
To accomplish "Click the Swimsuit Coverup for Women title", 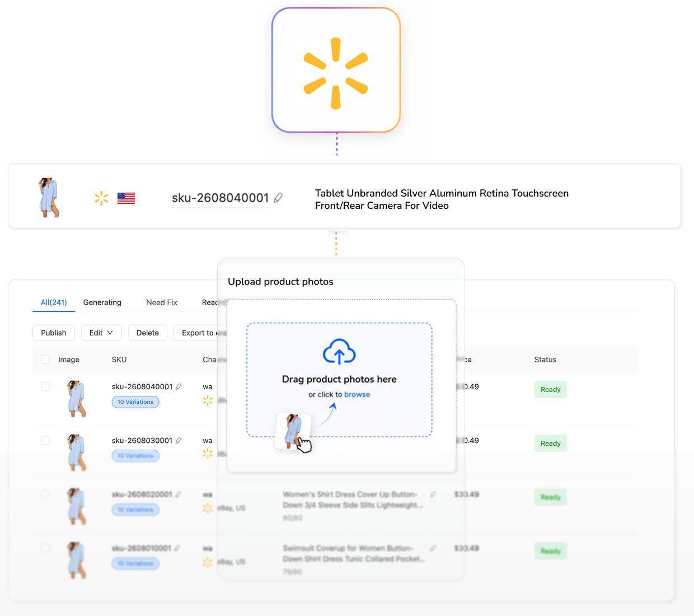I will (354, 553).
